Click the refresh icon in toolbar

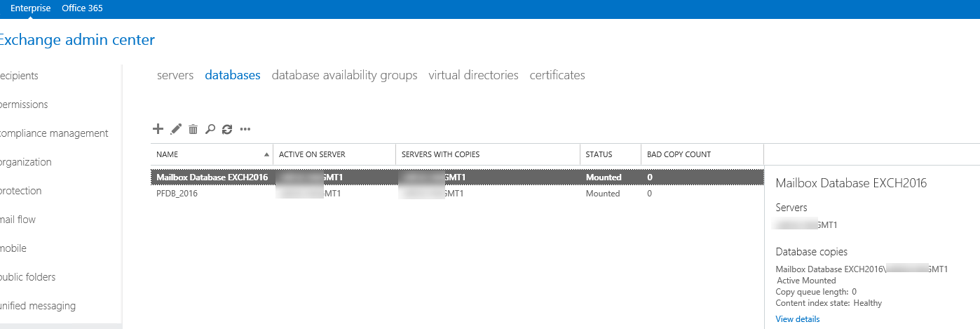click(226, 129)
